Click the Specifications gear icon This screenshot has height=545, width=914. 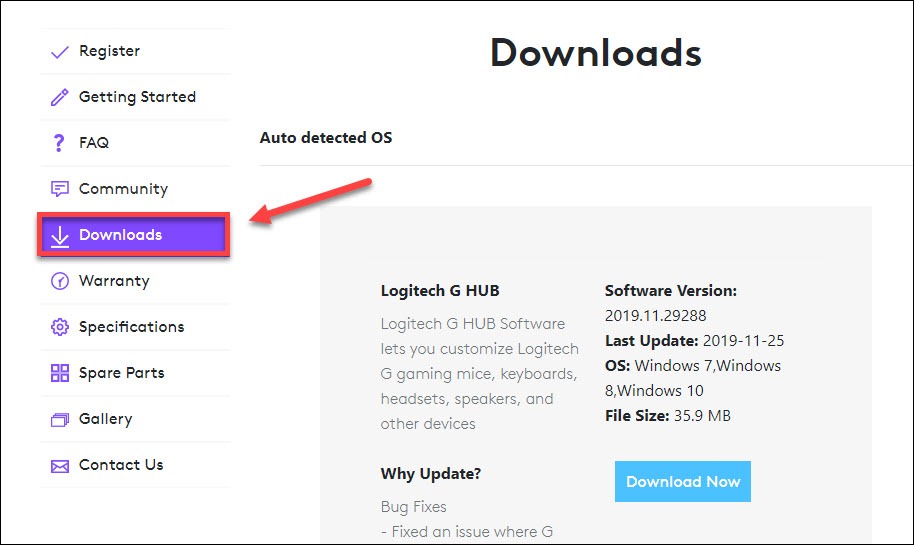tap(59, 327)
